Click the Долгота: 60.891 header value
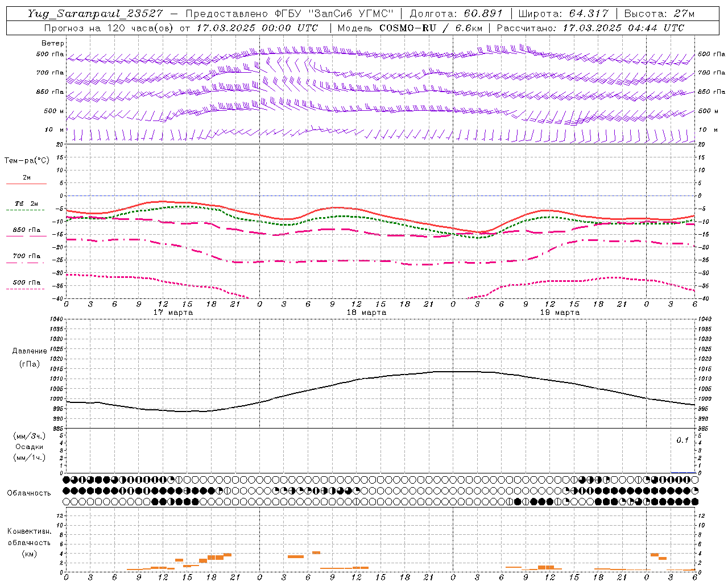 click(x=456, y=14)
